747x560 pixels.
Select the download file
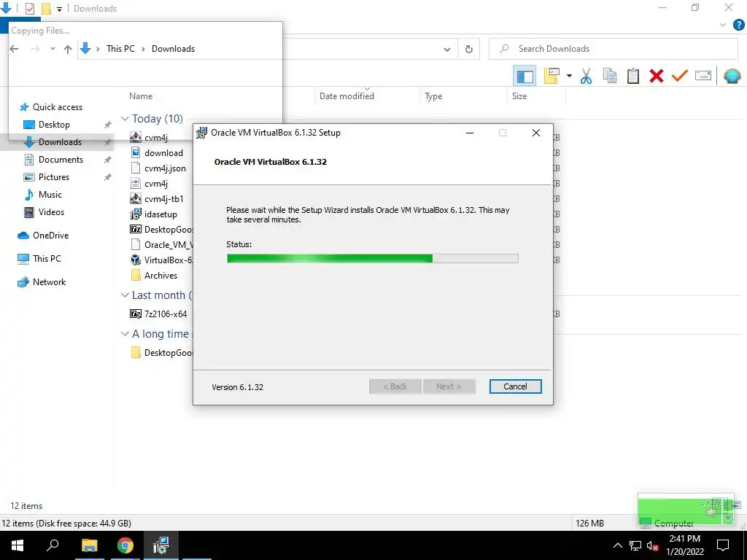click(x=163, y=153)
